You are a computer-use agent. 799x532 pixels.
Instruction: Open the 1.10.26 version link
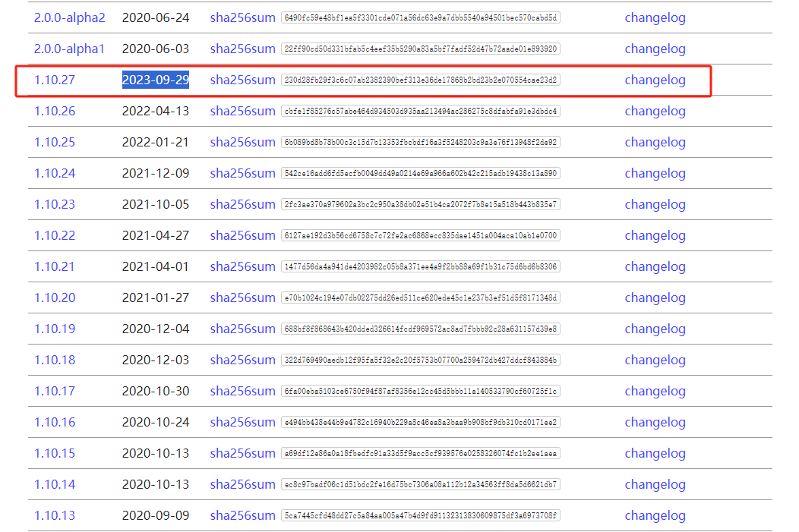coord(55,111)
